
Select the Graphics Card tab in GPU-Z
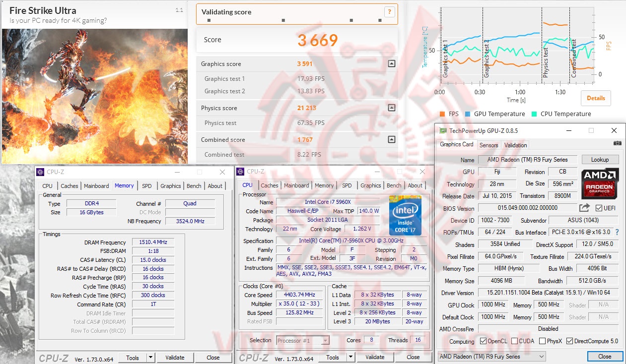(457, 144)
